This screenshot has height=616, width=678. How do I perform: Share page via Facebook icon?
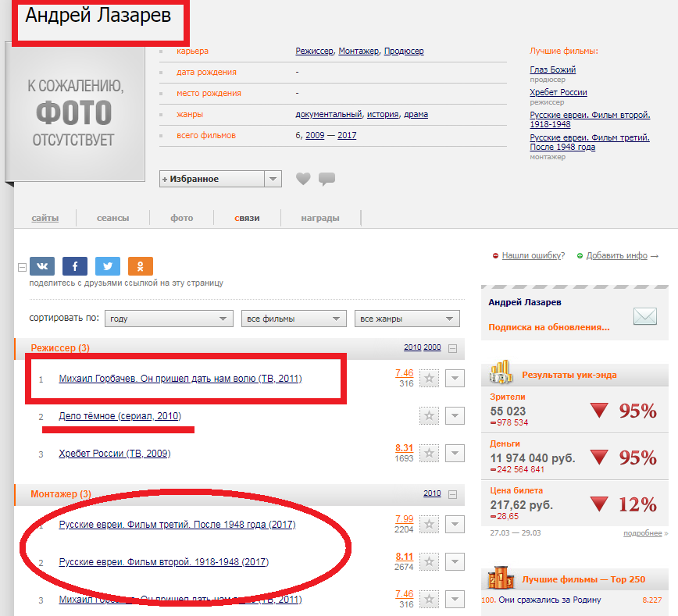coord(75,266)
